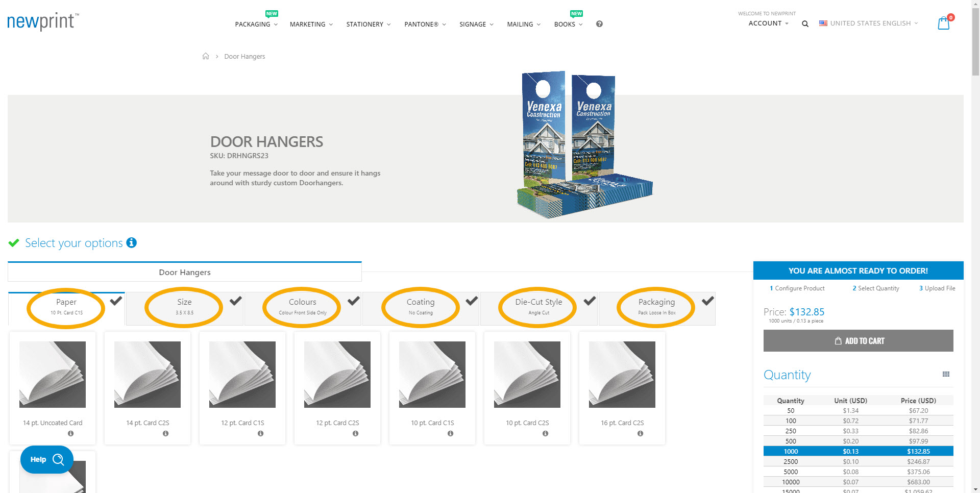This screenshot has height=493, width=980.
Task: Select quantity row 50
Action: click(858, 410)
